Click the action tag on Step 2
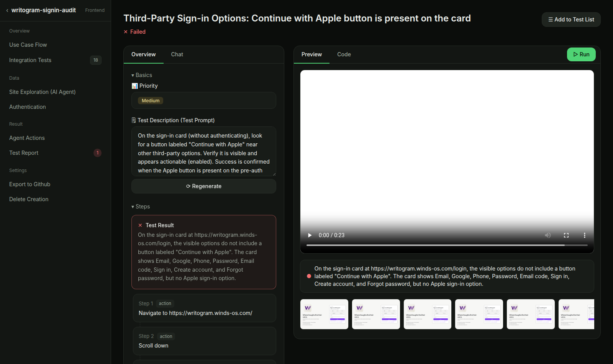The height and width of the screenshot is (364, 613). click(x=166, y=336)
